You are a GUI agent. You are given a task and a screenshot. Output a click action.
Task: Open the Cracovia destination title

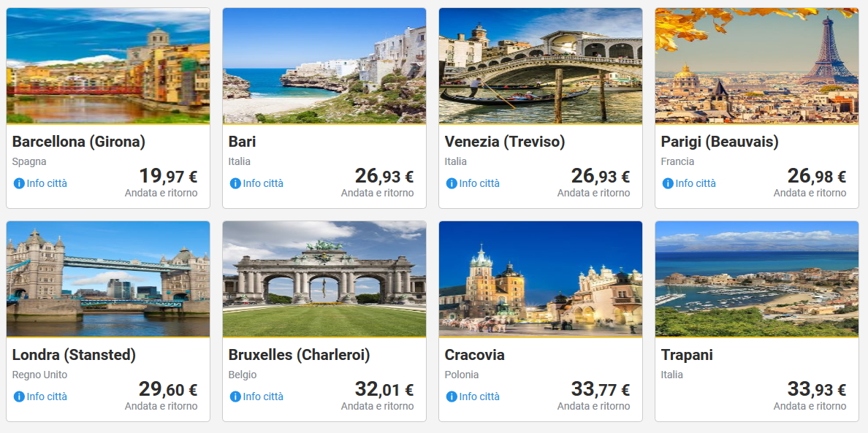[475, 355]
